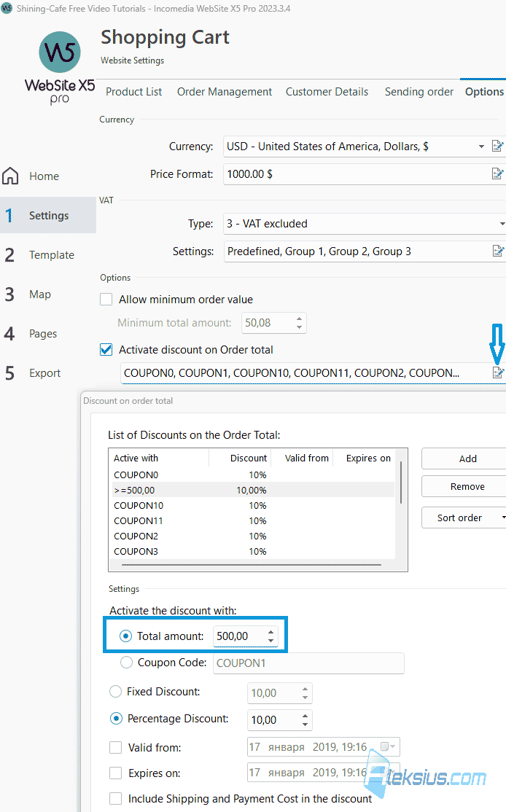The image size is (506, 812).
Task: Open the Valid from calendar picker
Action: point(387,746)
